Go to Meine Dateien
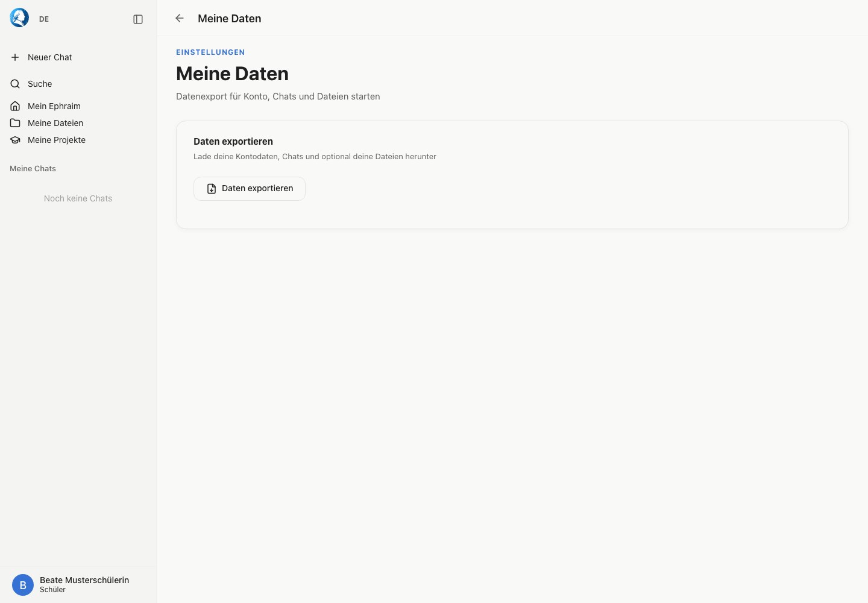The image size is (868, 603). (78, 123)
